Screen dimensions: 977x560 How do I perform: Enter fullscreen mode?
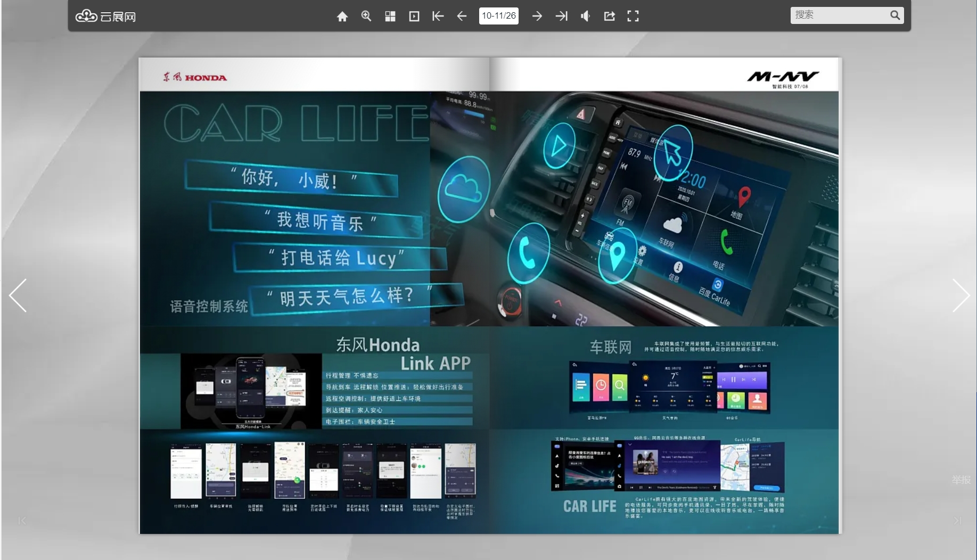[633, 16]
